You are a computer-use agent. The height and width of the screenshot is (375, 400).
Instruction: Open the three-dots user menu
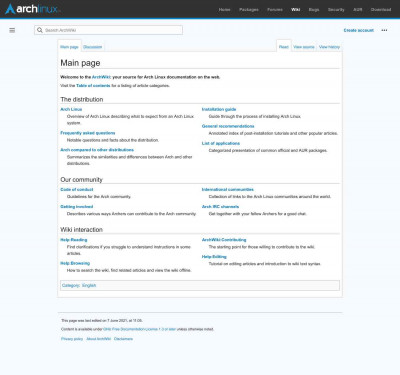pos(384,30)
